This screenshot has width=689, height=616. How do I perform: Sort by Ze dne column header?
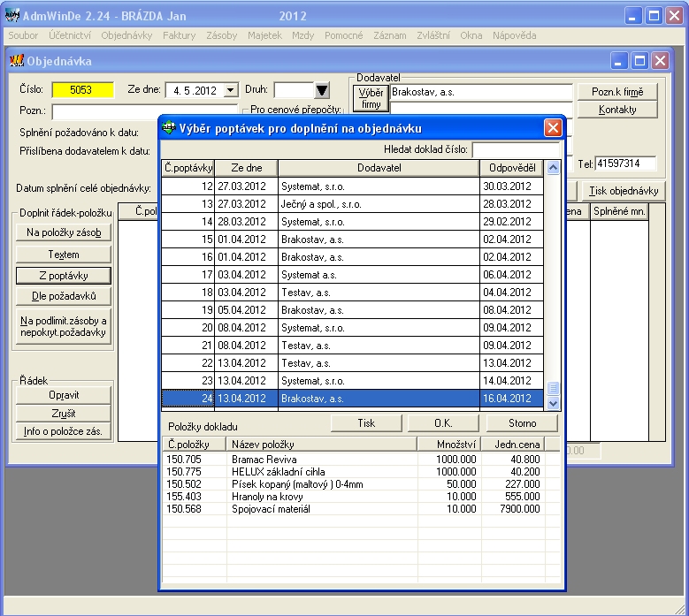[247, 168]
